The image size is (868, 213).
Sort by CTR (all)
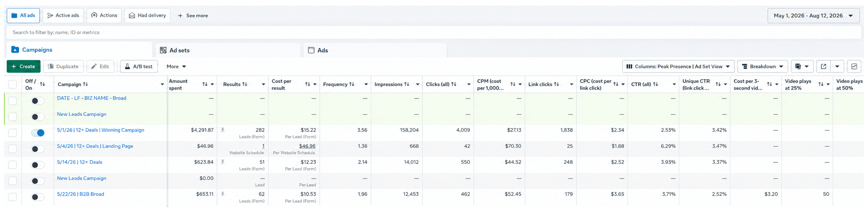[655, 84]
